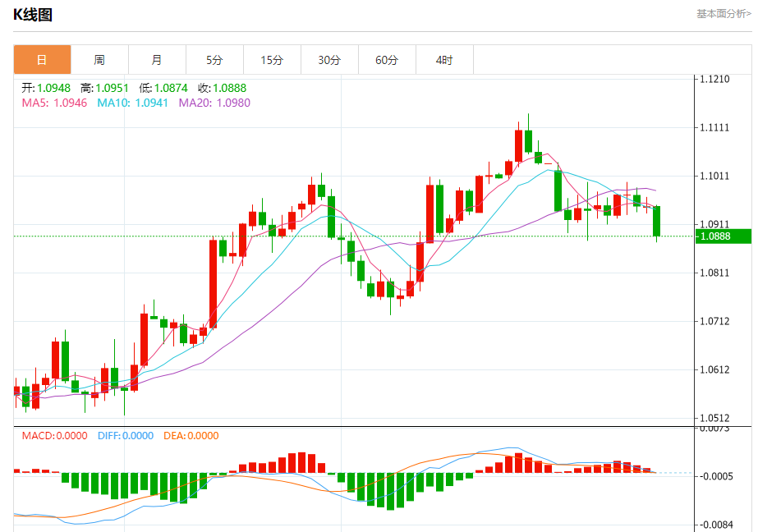The width and height of the screenshot is (758, 532).
Task: Click the 1.0911 price axis label
Action: click(x=715, y=224)
